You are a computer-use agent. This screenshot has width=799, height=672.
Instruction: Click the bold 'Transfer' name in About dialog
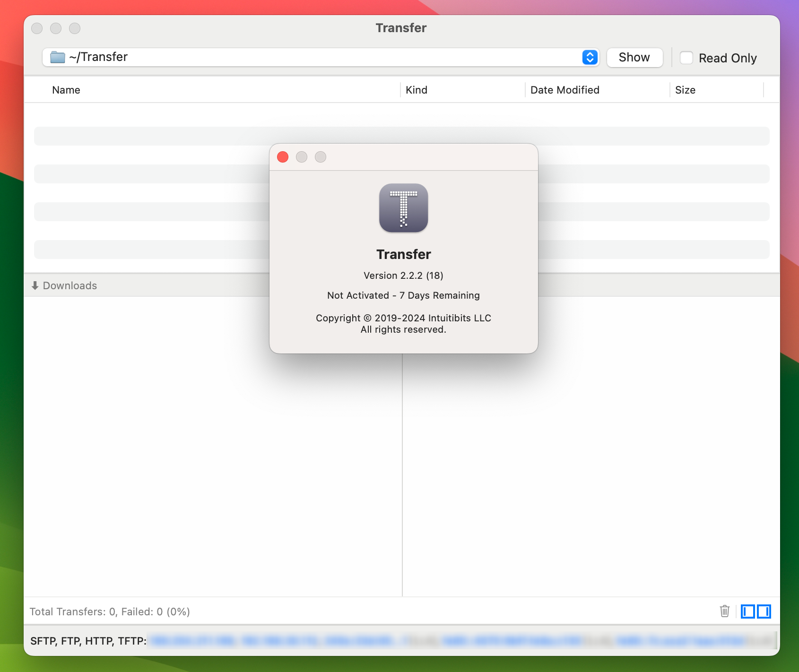point(404,254)
